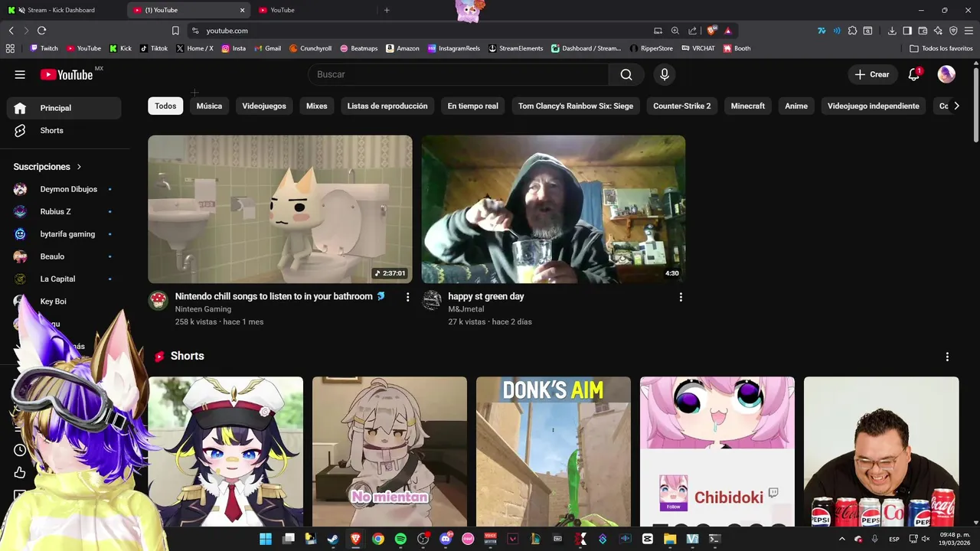Screen dimensions: 980x551
Task: Open the YouTube notifications bell
Action: [x=913, y=74]
